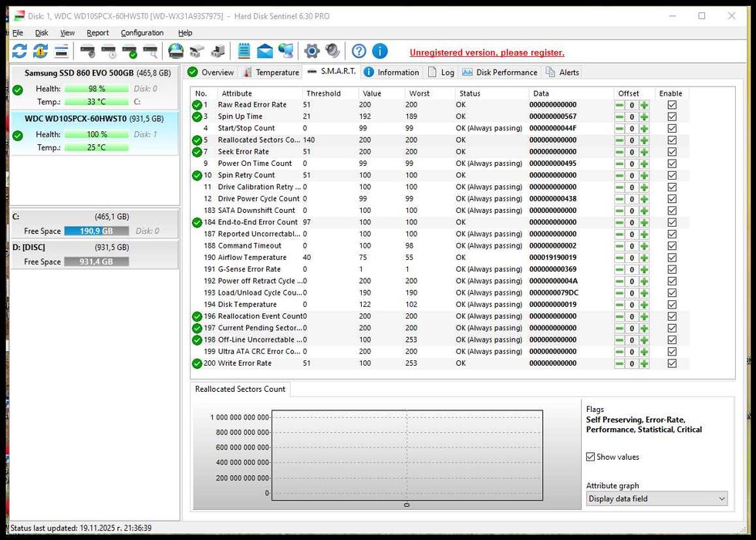Toggle the Show values checkbox

pyautogui.click(x=591, y=457)
